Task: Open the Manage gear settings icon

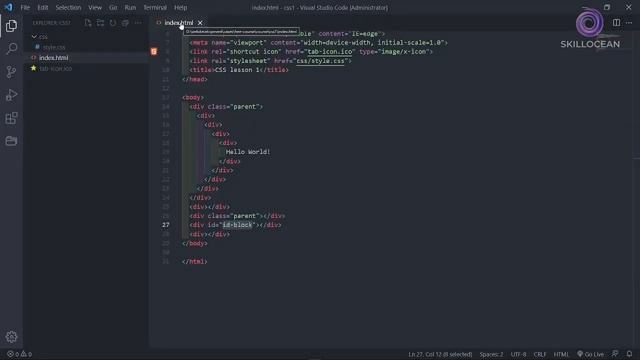Action: point(11,337)
